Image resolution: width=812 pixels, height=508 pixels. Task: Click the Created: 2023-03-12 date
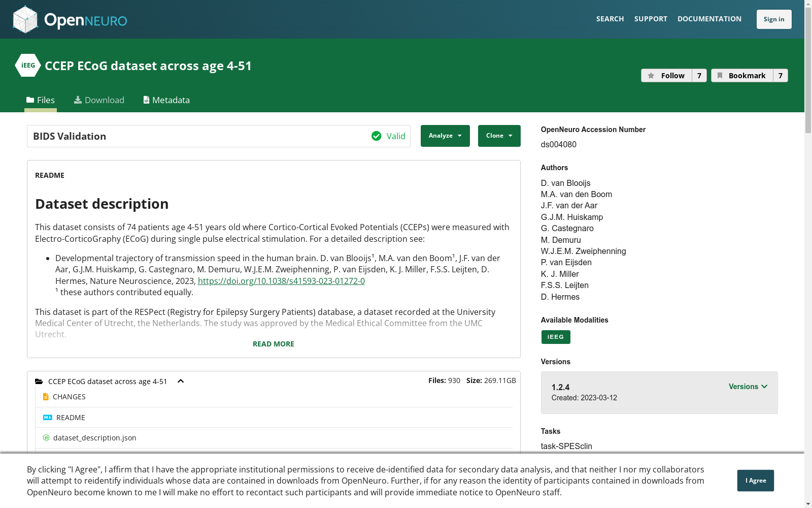point(585,398)
